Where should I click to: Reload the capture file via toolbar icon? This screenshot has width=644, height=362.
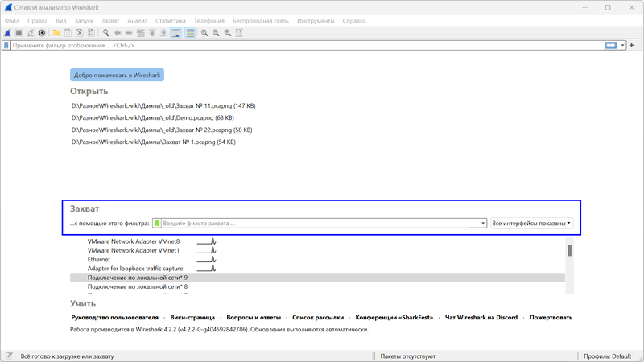(x=91, y=33)
